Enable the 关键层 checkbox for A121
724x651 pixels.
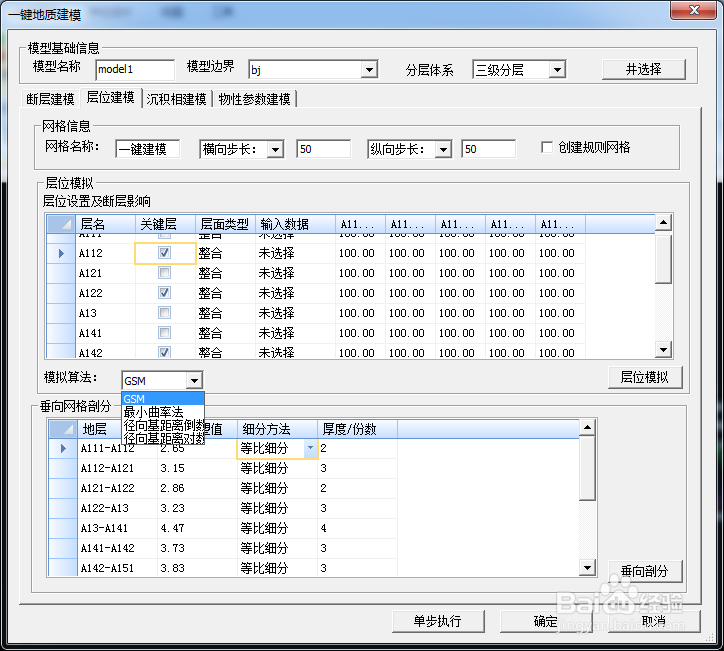point(164,273)
